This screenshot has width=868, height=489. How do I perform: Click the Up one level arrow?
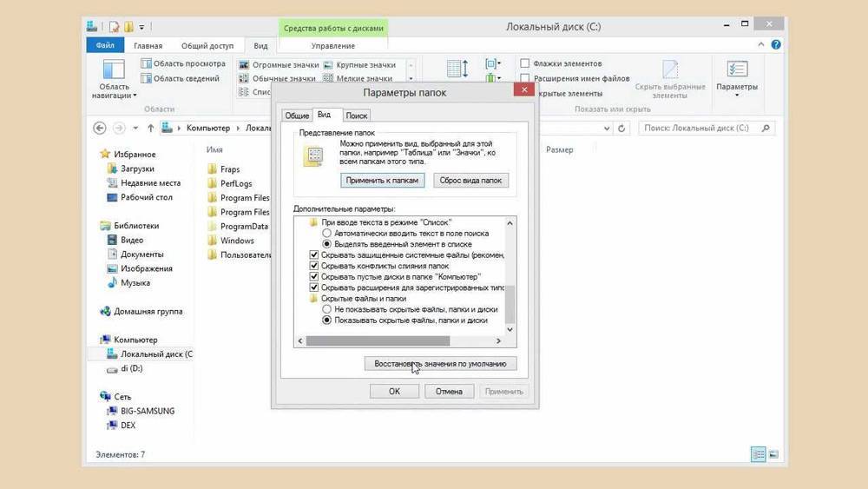click(150, 128)
